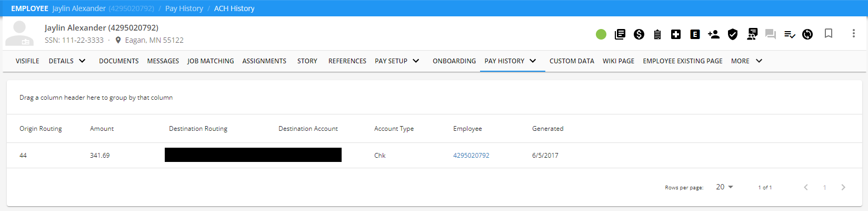Expand the Details dropdown arrow
Viewport: 868px width, 211px height.
[x=82, y=61]
